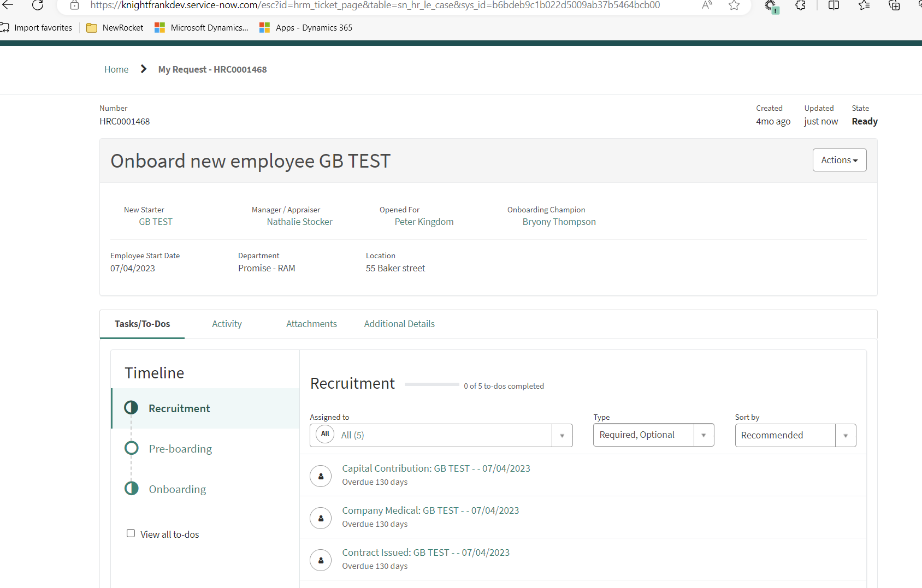Reload the page with the refresh icon

(38, 5)
